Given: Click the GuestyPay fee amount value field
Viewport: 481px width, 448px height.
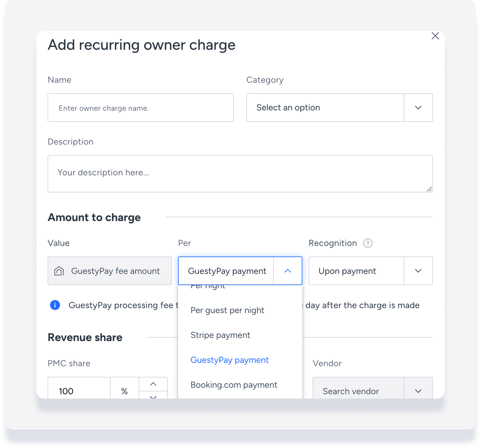Looking at the screenshot, I should (x=110, y=271).
